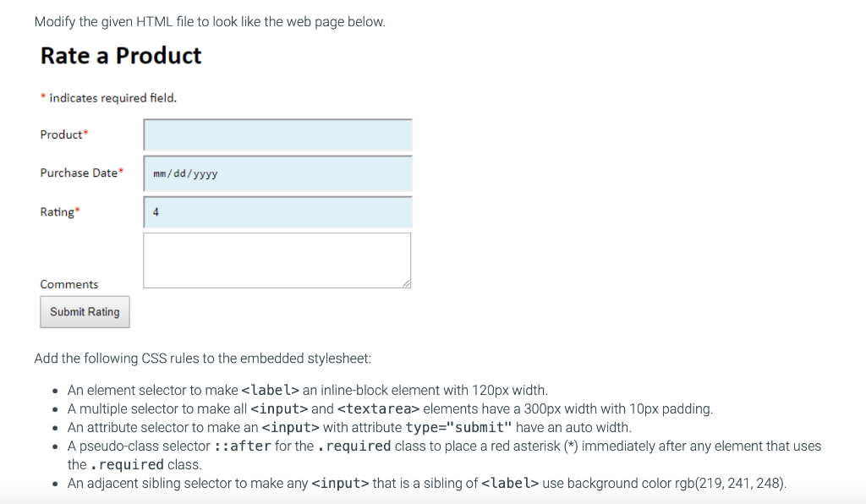Click the asterisk before indicates required field
Image resolution: width=866 pixels, height=504 pixels.
[43, 97]
